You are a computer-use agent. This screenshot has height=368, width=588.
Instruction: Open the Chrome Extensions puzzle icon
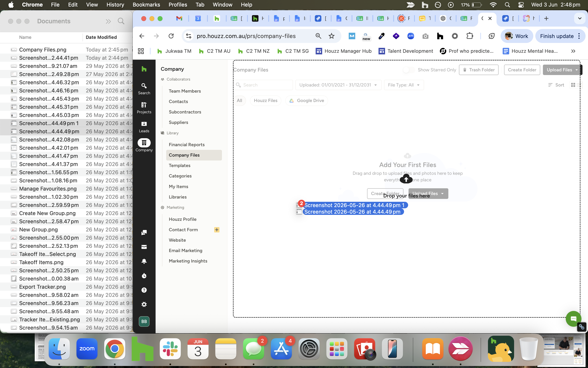tap(470, 36)
